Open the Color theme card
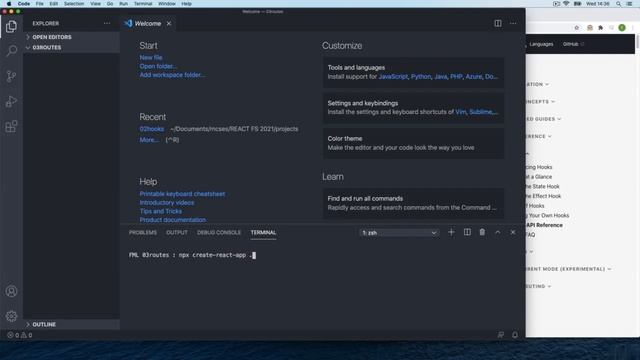The height and width of the screenshot is (360, 640). pos(413,143)
